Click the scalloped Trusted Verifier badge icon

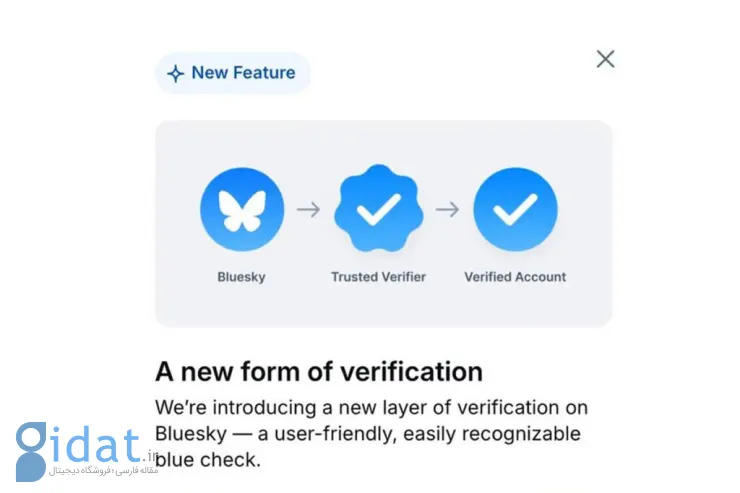tap(378, 209)
